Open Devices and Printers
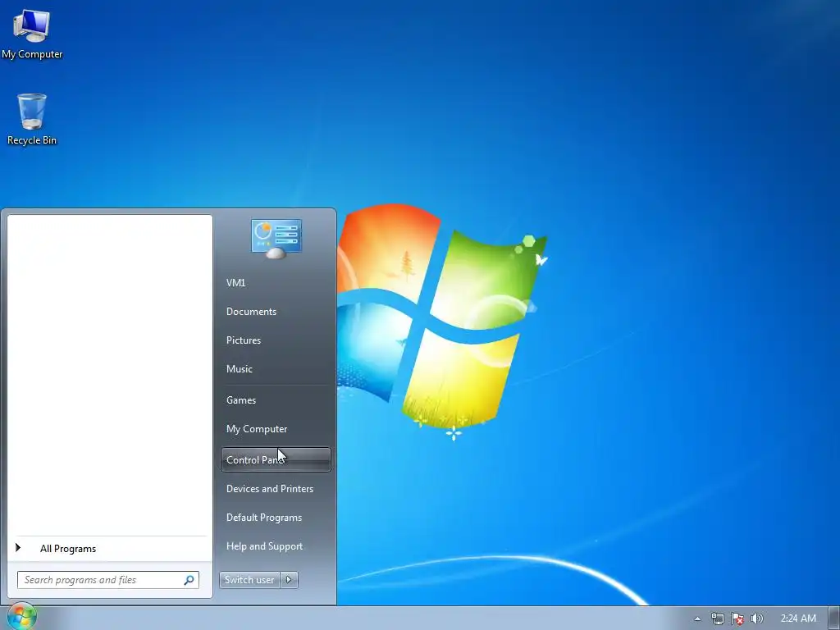This screenshot has height=630, width=840. (x=276, y=489)
